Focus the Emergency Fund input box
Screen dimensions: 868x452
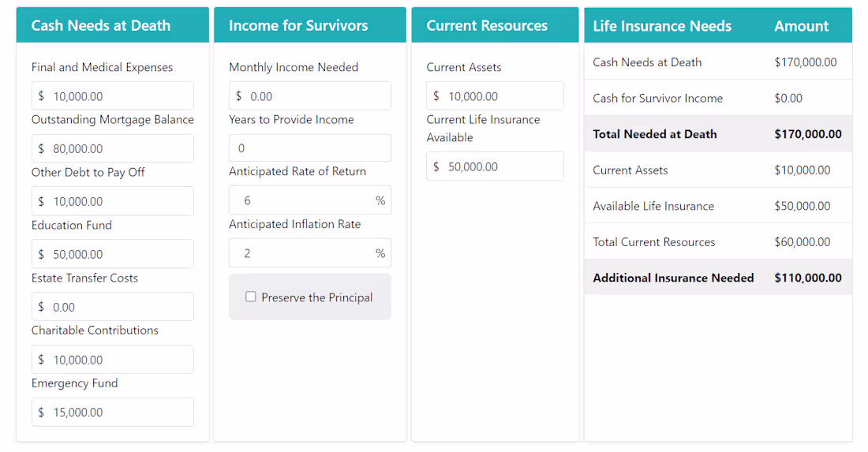[112, 413]
